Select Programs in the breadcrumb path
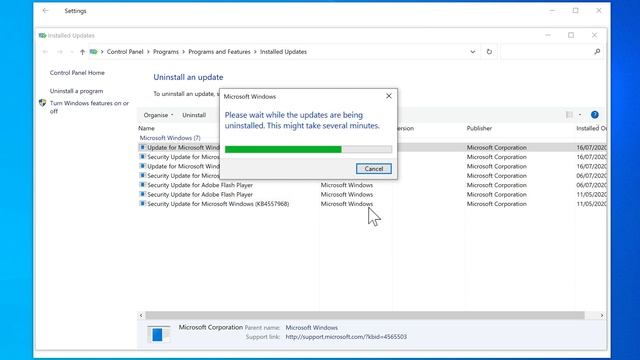The height and width of the screenshot is (360, 640). pos(166,52)
